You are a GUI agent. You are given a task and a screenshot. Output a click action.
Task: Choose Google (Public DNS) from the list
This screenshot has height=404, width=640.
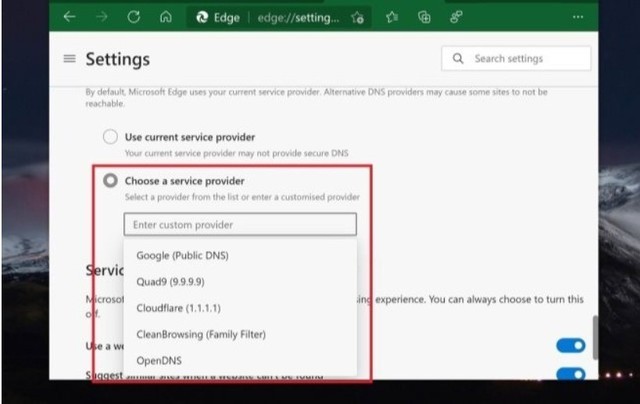coord(240,255)
